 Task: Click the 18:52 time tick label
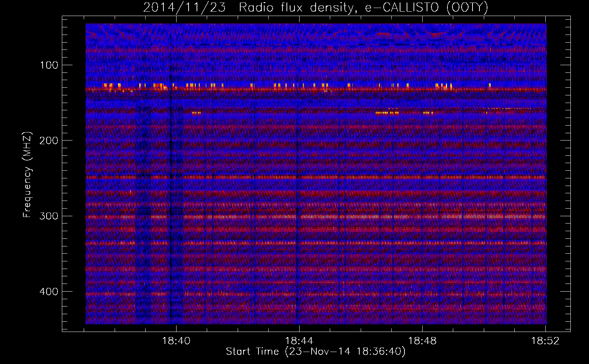coord(545,341)
